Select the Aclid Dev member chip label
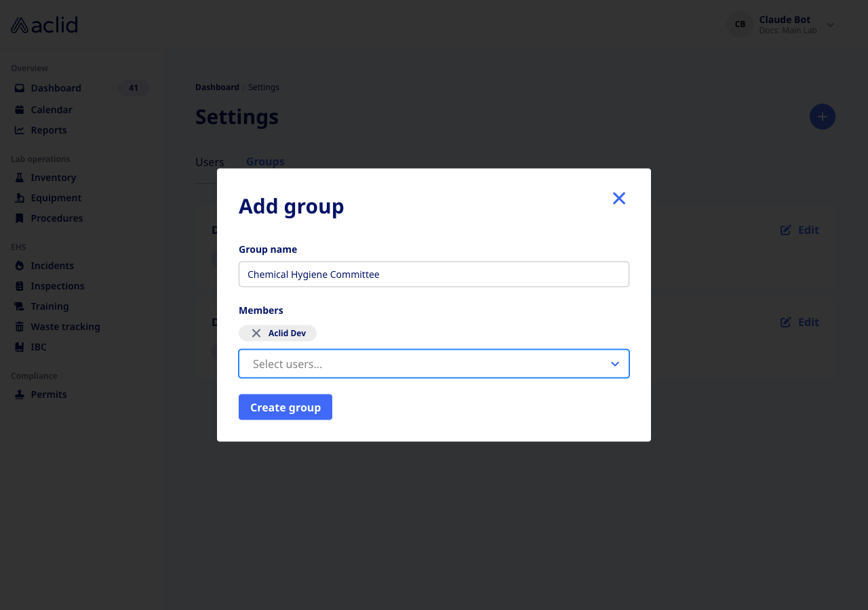 (x=287, y=333)
